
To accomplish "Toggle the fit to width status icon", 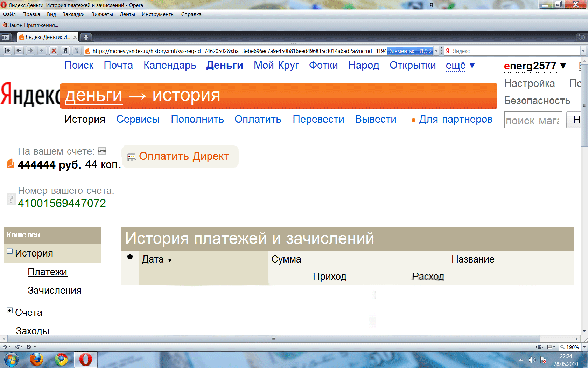I will (540, 347).
